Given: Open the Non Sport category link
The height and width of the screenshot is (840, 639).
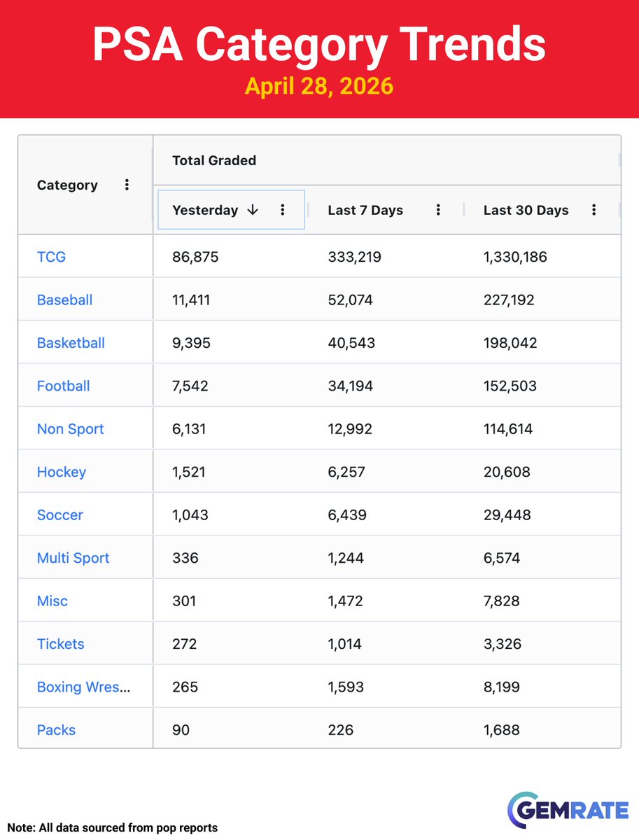Looking at the screenshot, I should pos(70,429).
